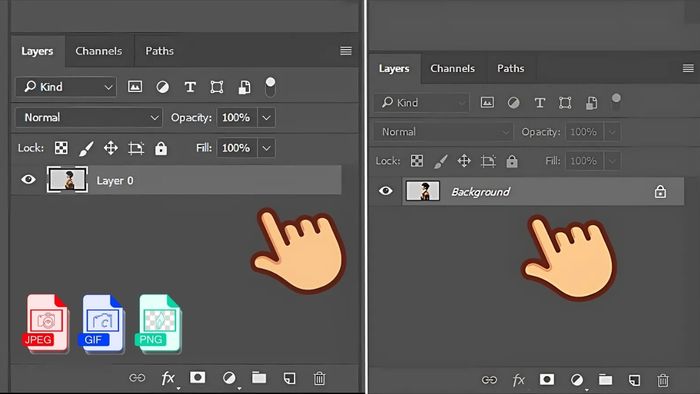This screenshot has height=394, width=700.
Task: Hide Background layer with eye icon
Action: point(386,191)
